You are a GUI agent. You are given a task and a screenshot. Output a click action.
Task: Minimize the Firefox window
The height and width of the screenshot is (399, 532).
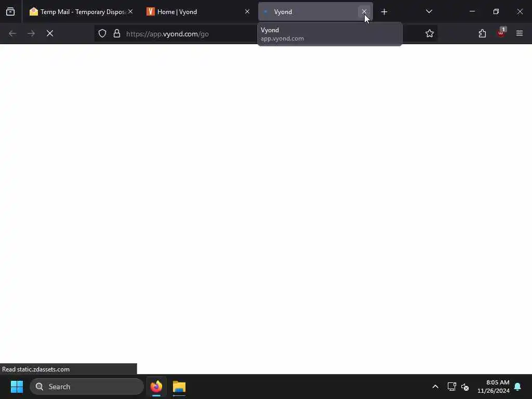(472, 11)
